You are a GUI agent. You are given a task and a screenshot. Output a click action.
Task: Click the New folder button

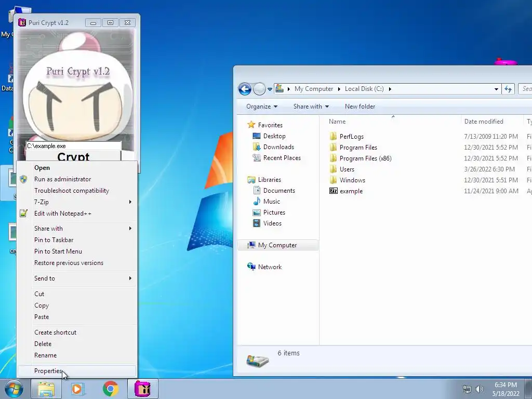[x=360, y=107]
